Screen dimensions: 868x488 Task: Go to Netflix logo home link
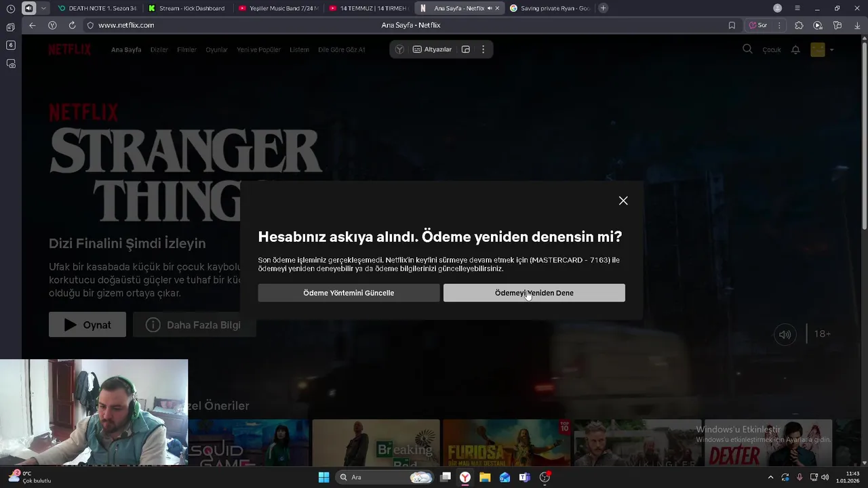coord(69,49)
